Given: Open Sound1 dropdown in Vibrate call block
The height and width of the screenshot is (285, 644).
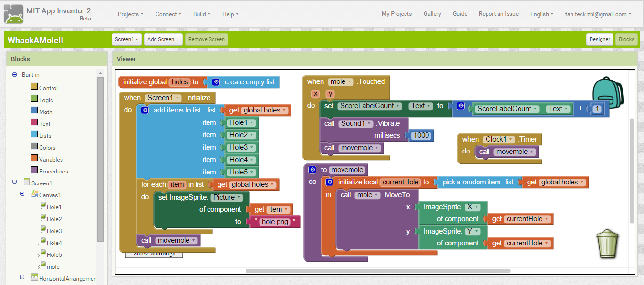Looking at the screenshot, I should click(x=356, y=123).
